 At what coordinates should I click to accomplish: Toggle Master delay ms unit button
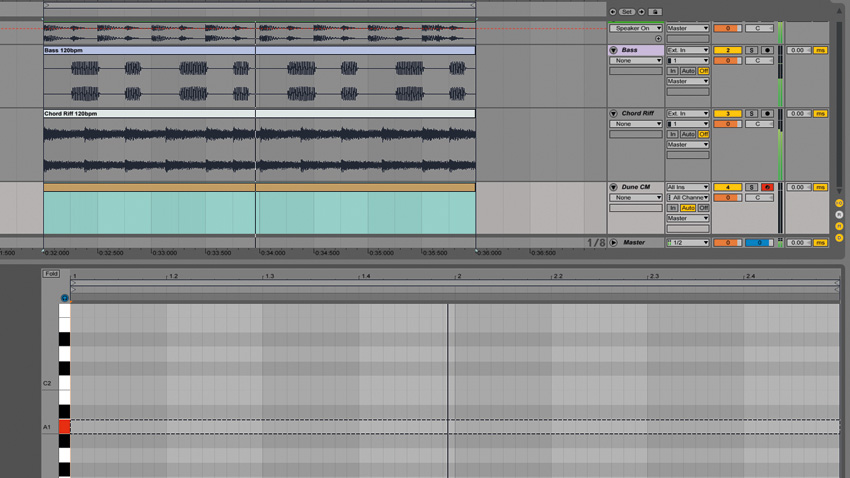(820, 243)
